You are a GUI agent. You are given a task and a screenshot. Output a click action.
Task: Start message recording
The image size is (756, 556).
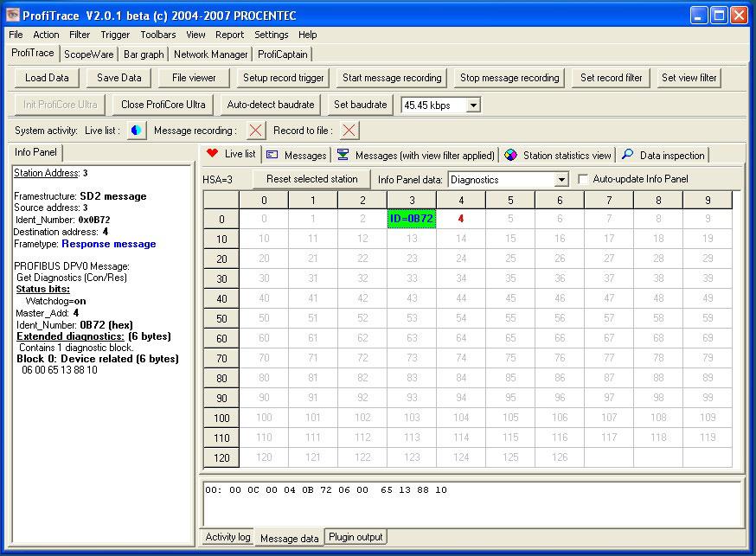(x=392, y=78)
